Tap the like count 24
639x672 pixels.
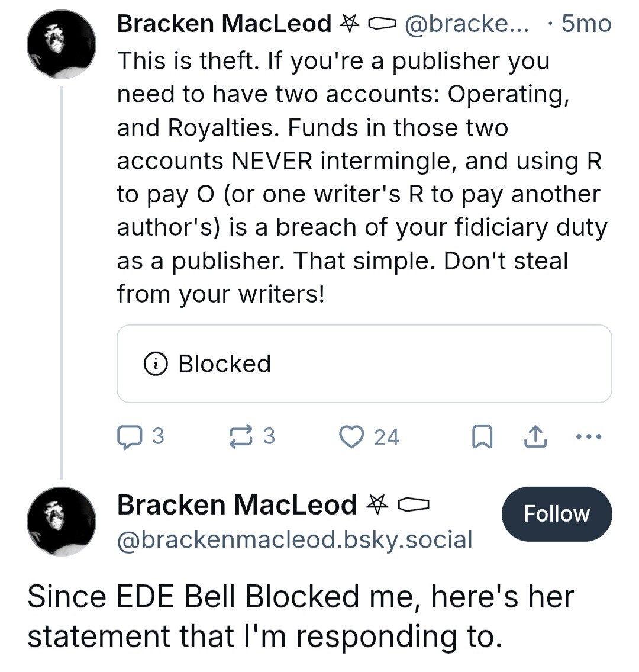click(x=386, y=438)
